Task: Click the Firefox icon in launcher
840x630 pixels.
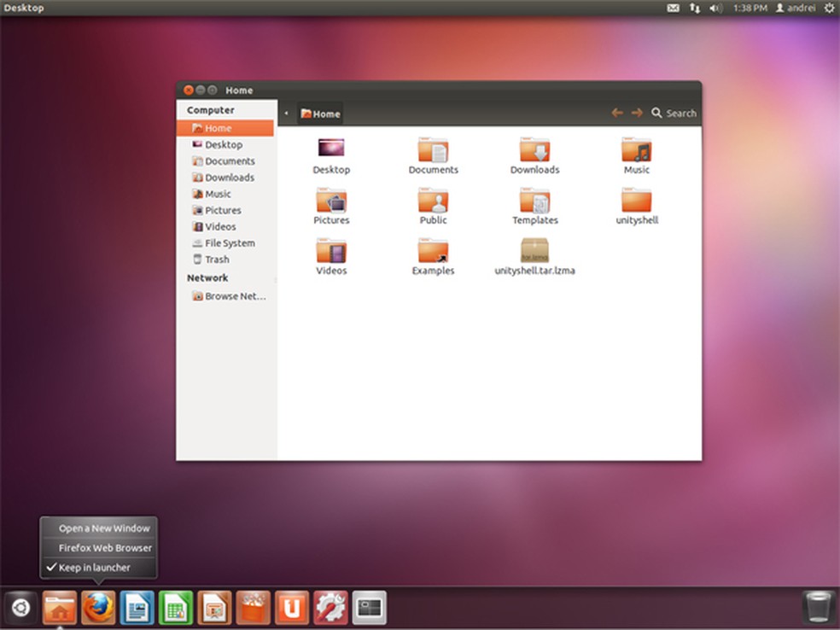Action: [x=98, y=608]
